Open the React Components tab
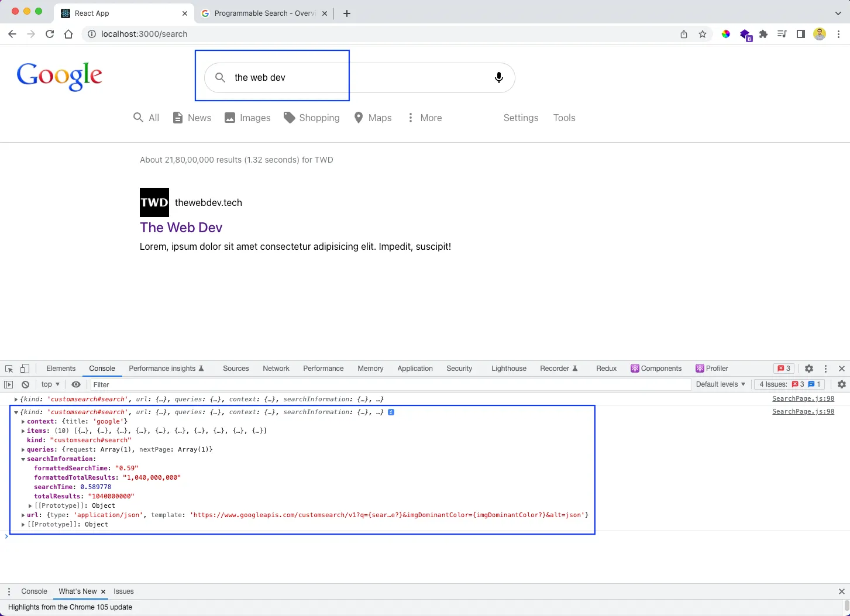850x616 pixels. click(656, 369)
